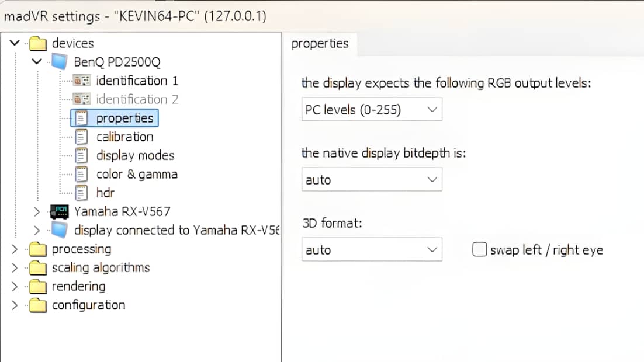Click the configuration folder icon
This screenshot has width=644, height=362.
pos(38,305)
